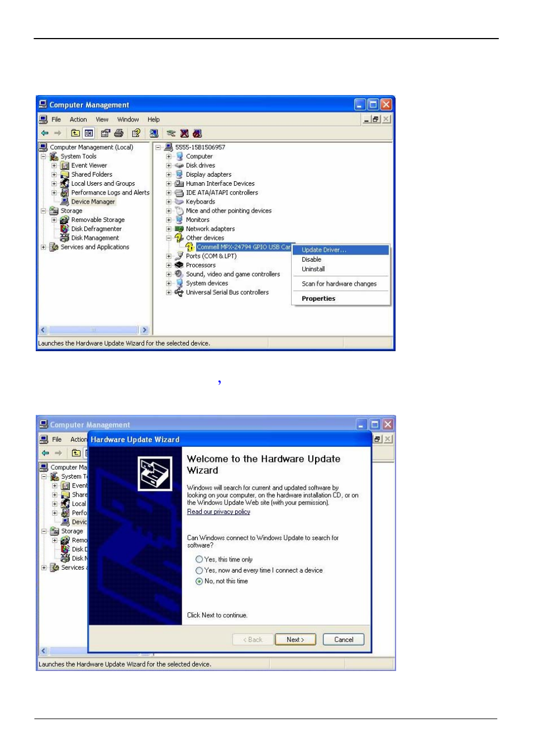The image size is (533, 756).
Task: Click left scroll arrow in top tree pane
Action: click(43, 330)
